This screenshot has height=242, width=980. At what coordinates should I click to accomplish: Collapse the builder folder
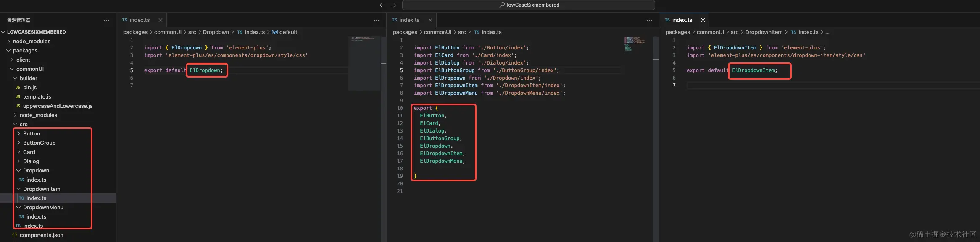(58, 78)
